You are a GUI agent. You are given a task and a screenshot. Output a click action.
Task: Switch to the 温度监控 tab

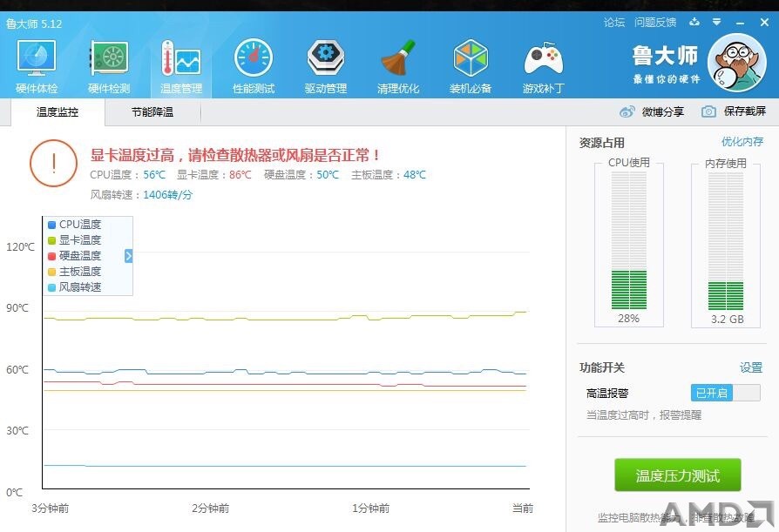[58, 112]
